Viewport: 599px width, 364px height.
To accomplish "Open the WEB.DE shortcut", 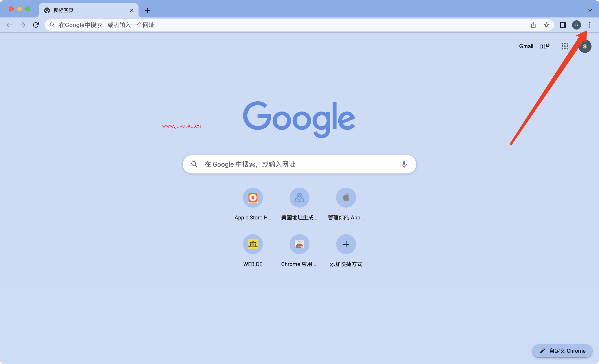I will (x=253, y=250).
